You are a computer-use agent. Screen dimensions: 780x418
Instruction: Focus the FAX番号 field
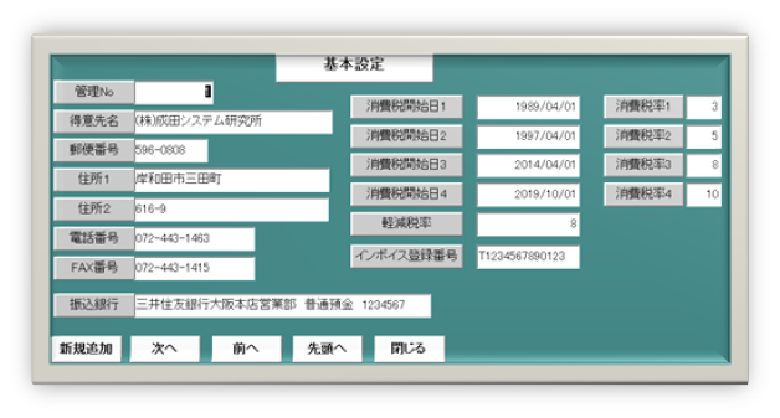[194, 268]
